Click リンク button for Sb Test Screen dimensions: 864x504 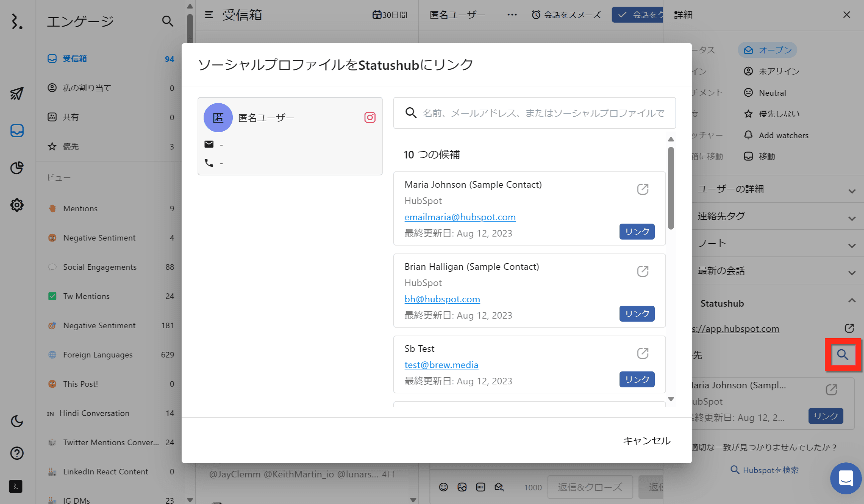637,379
